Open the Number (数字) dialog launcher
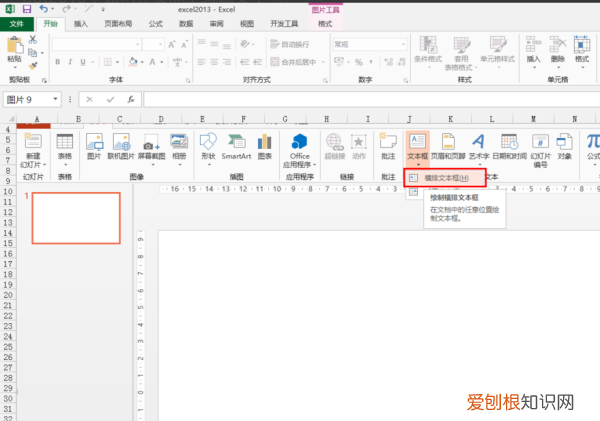Screen dimensions: 600x421 (x=406, y=80)
